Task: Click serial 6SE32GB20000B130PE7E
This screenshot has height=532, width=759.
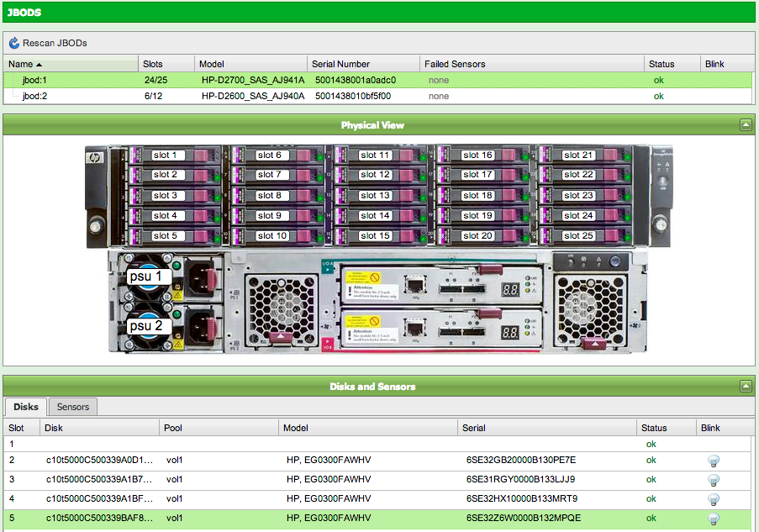Action: pyautogui.click(x=521, y=461)
